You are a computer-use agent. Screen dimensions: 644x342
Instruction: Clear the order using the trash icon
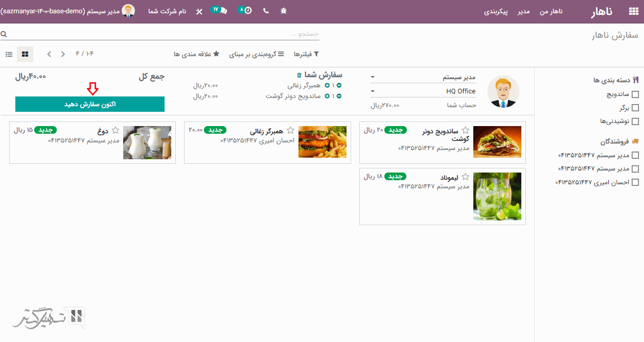(300, 76)
